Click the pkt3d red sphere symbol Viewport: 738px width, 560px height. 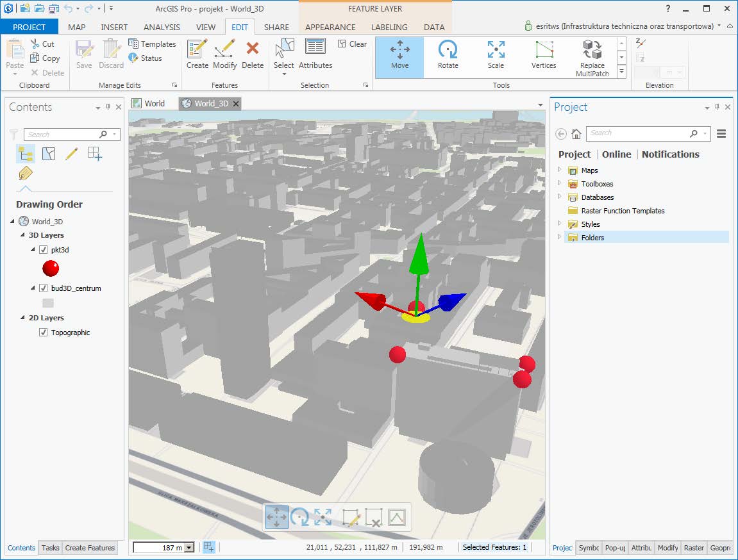(51, 268)
